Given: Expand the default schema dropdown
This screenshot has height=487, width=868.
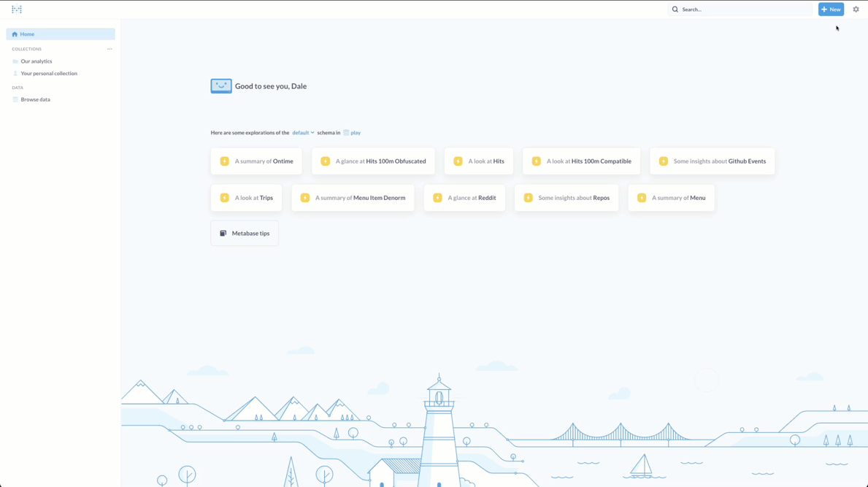Looking at the screenshot, I should [x=303, y=133].
